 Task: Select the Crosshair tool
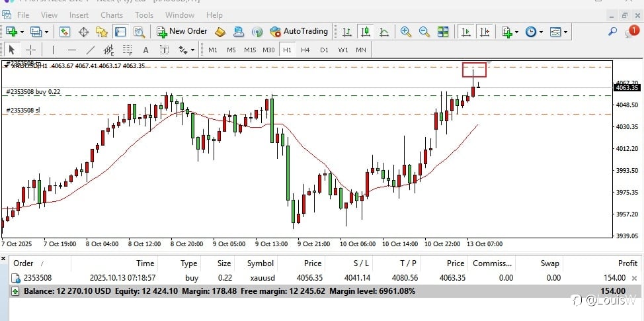pos(31,50)
